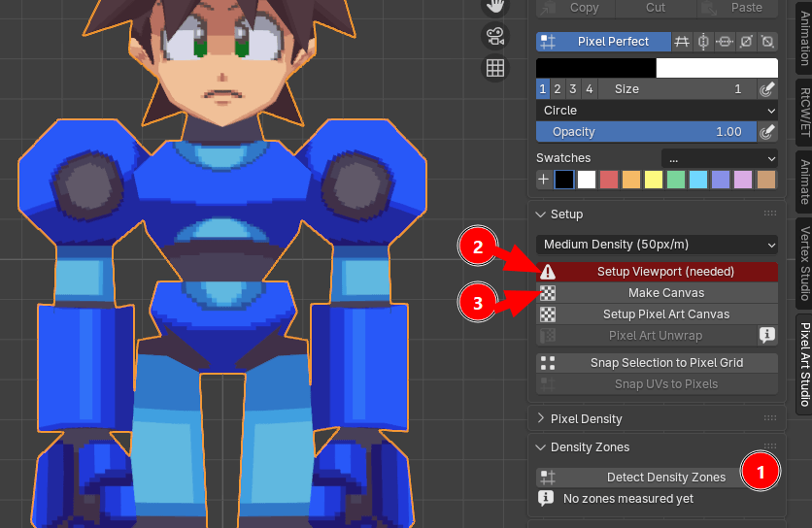Pick the yellow swatch

click(654, 180)
